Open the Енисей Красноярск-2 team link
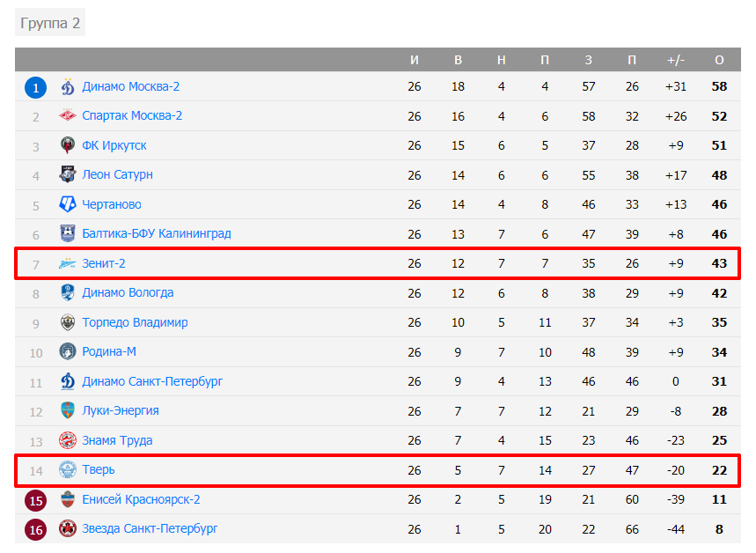 [x=141, y=500]
